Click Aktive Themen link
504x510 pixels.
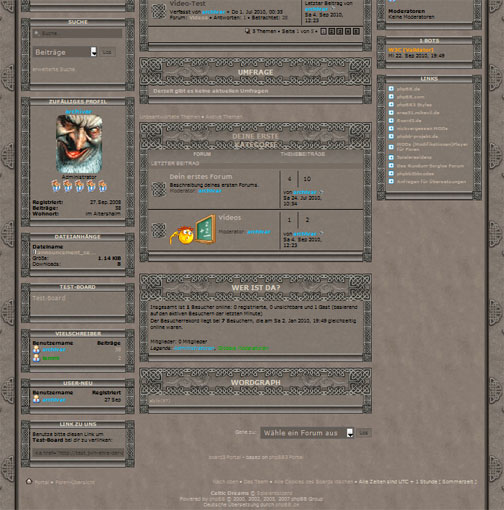[x=224, y=117]
